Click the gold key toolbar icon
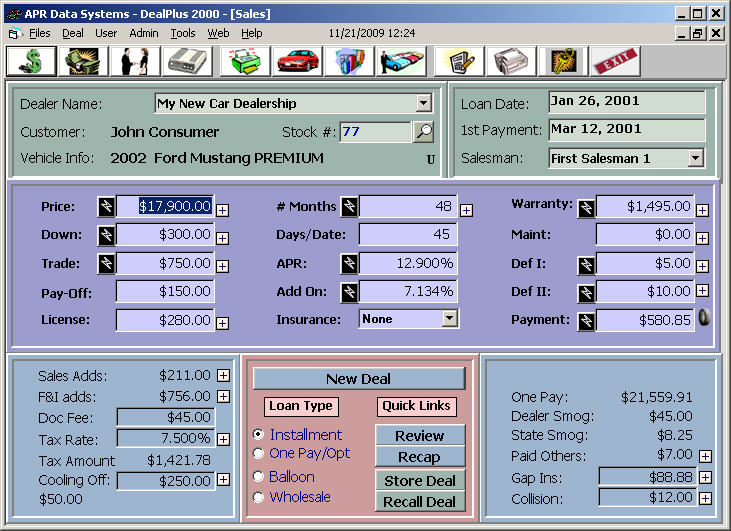731x531 pixels. (x=562, y=61)
